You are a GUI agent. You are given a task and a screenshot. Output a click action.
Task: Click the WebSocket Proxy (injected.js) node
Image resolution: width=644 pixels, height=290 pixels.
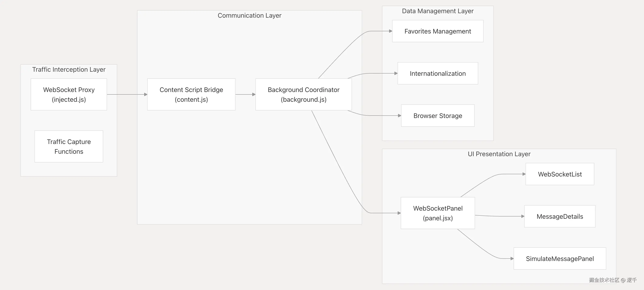click(69, 94)
